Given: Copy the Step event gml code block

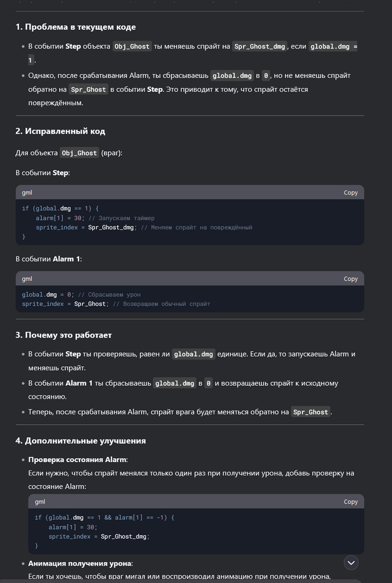Looking at the screenshot, I should click(351, 193).
